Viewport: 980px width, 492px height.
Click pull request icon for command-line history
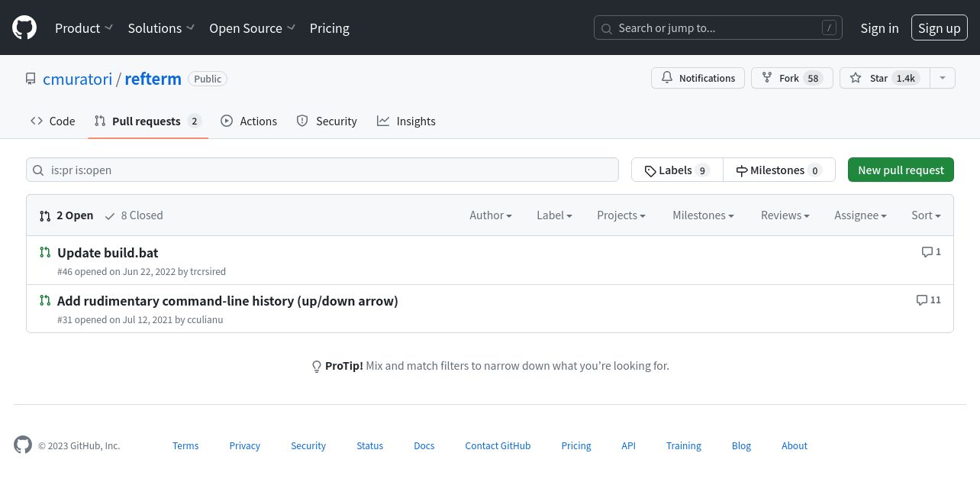45,300
